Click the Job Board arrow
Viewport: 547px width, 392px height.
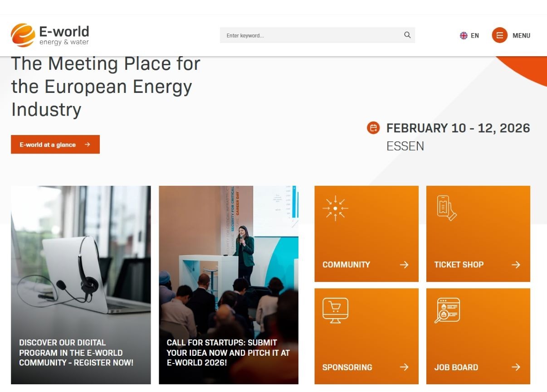click(517, 368)
